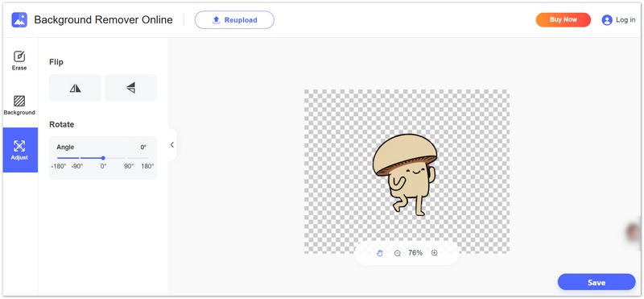Save the edited image
Viewport: 644px width, 299px height.
(x=597, y=282)
